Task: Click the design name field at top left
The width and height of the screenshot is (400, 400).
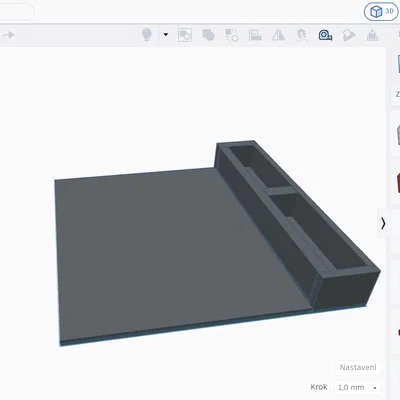Action: pos(16,12)
